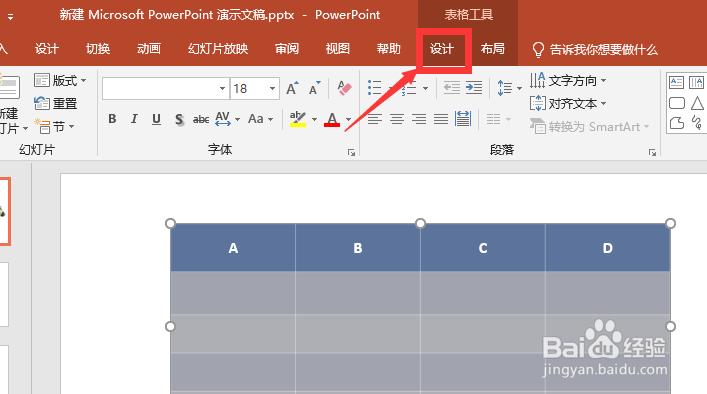
Task: Open table tools 设计 tab
Action: point(441,49)
